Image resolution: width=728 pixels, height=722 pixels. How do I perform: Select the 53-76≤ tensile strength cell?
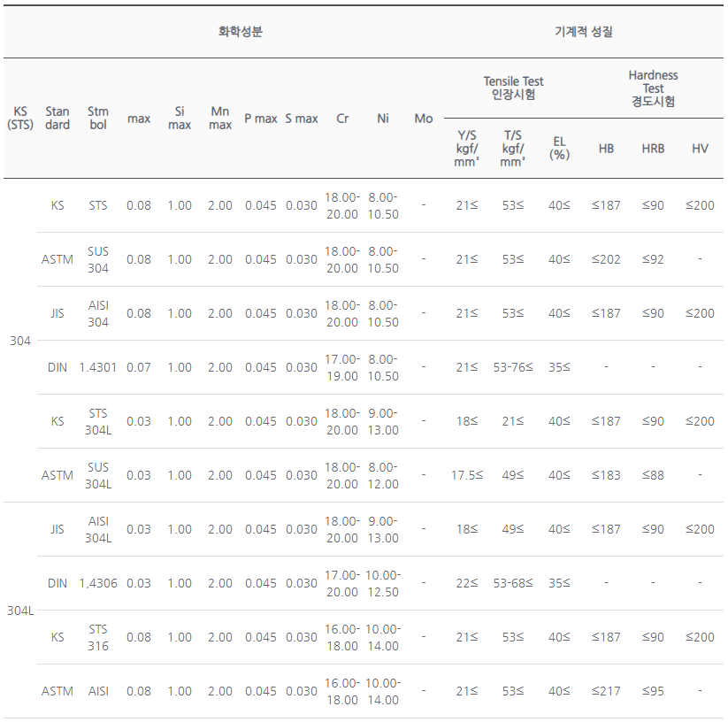pyautogui.click(x=512, y=367)
